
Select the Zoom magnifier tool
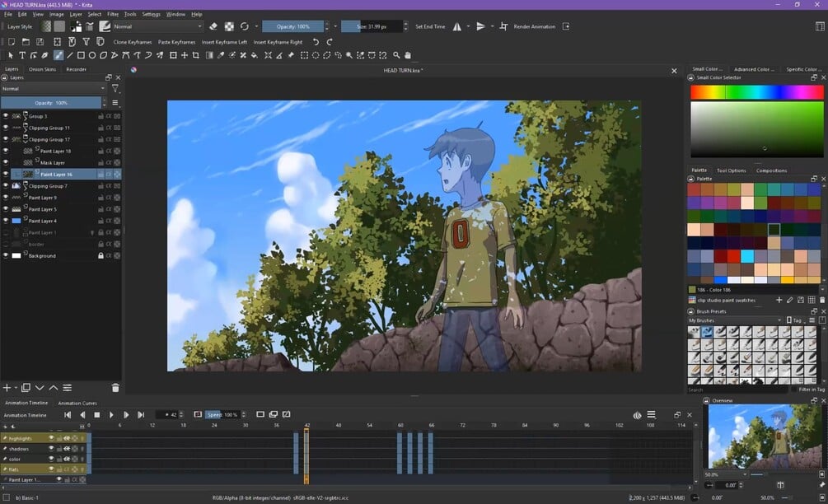(396, 55)
